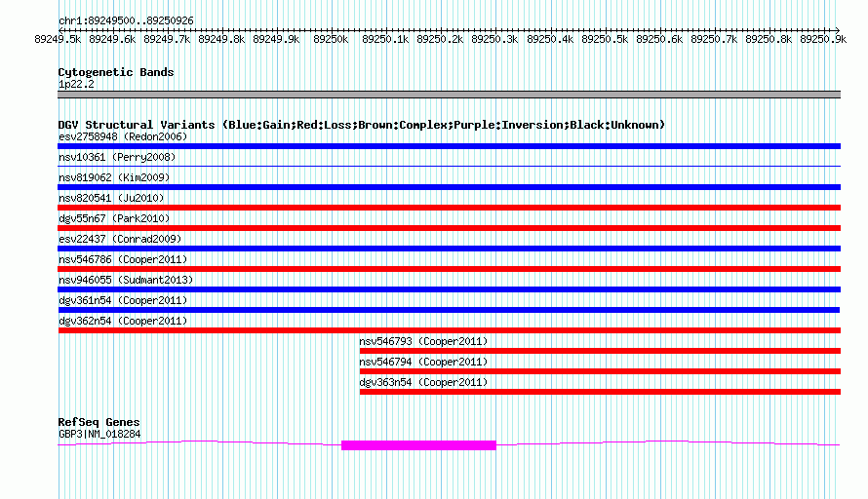The image size is (868, 499).
Task: Click the 89250.7k ruler tick label
Action: point(714,39)
